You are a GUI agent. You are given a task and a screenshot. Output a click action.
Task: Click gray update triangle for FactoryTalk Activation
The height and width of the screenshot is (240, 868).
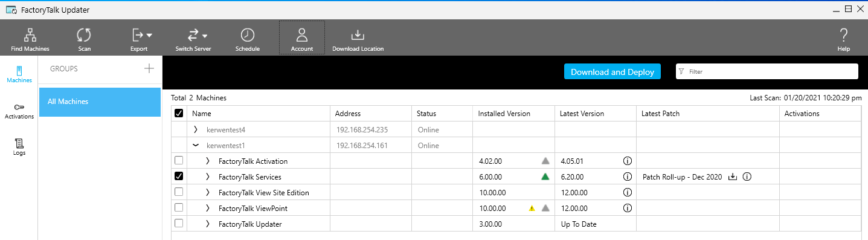click(x=545, y=161)
